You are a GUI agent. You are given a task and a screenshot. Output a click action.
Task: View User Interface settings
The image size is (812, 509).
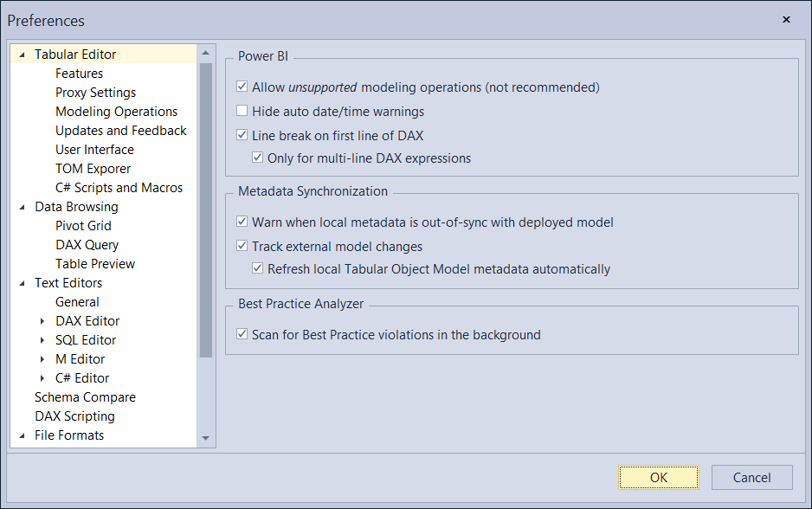coord(94,149)
